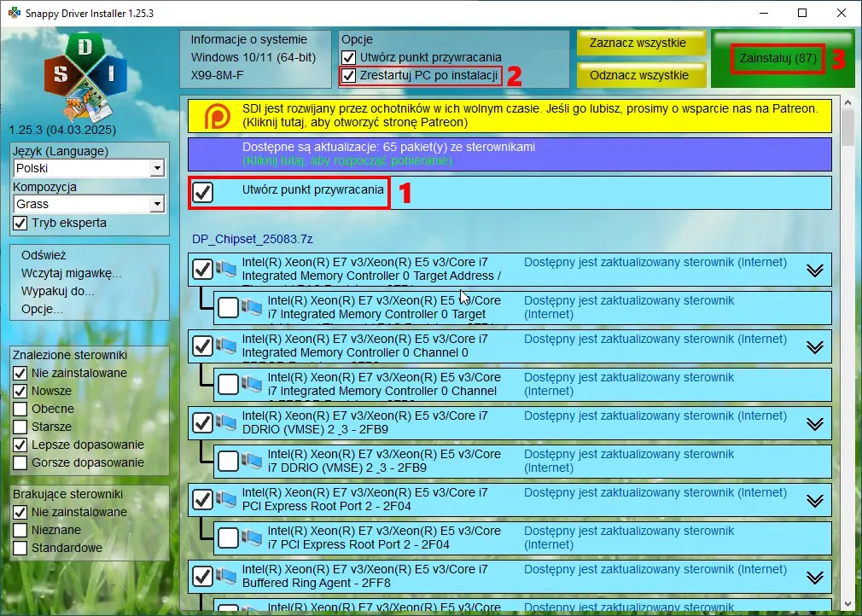Enable Starsze filter checkbox
The image size is (862, 616).
pyautogui.click(x=20, y=427)
